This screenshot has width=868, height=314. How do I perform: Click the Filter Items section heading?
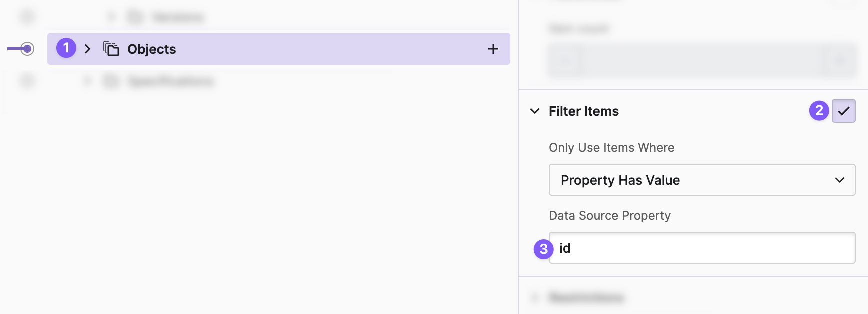click(583, 111)
